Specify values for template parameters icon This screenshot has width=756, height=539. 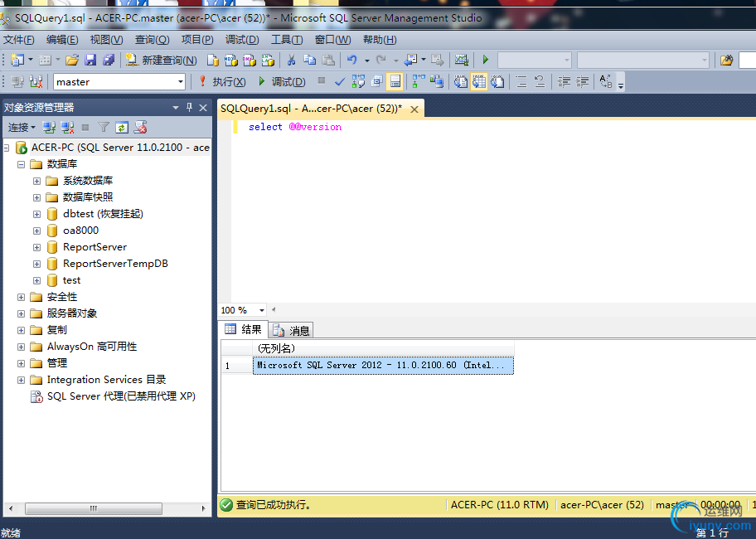coord(606,82)
